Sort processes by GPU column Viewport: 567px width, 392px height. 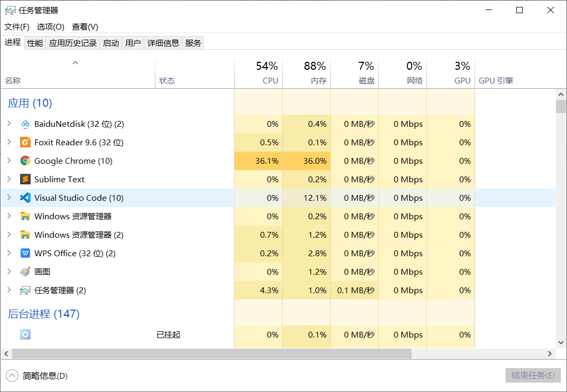tap(451, 74)
